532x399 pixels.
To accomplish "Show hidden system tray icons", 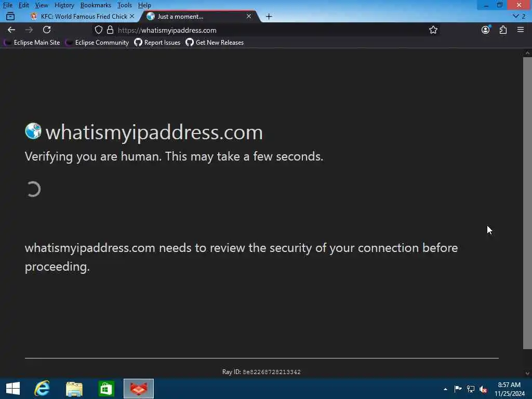I will point(445,389).
